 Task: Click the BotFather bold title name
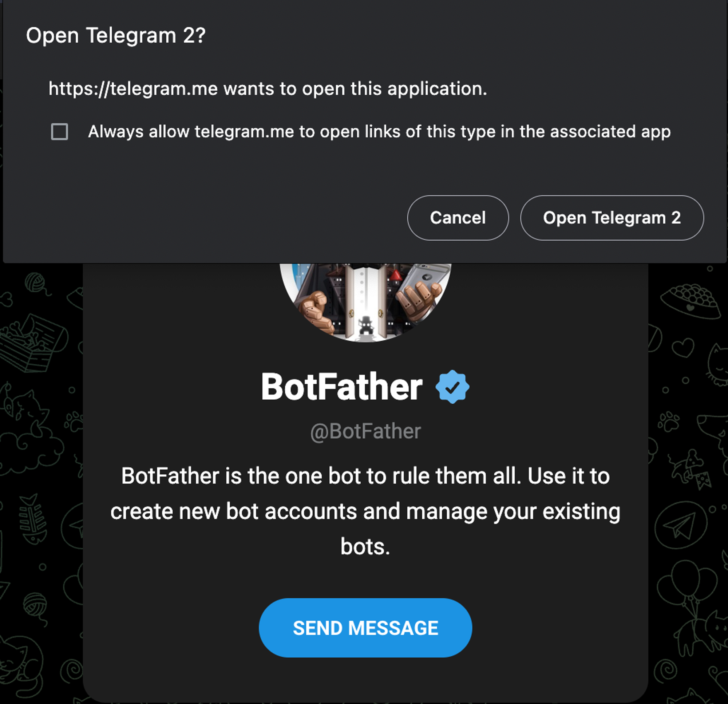[342, 387]
